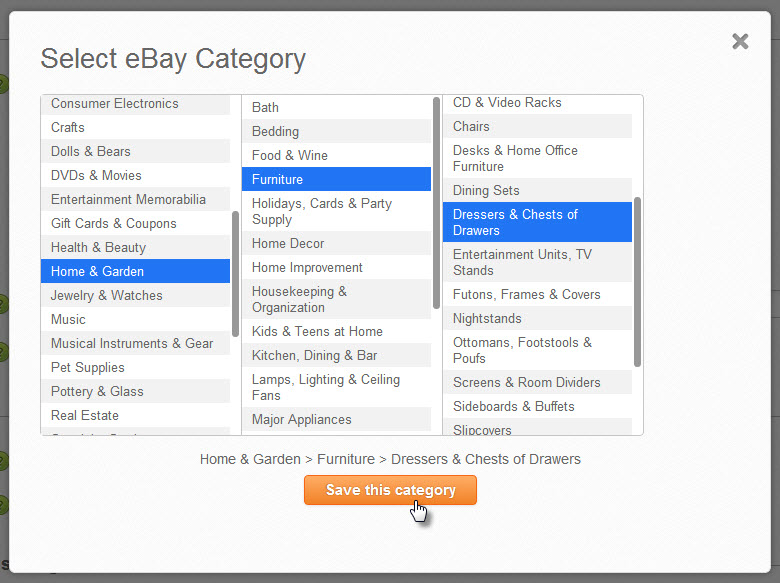Select Nightstands furniture type
The image size is (780, 583).
pyautogui.click(x=487, y=319)
